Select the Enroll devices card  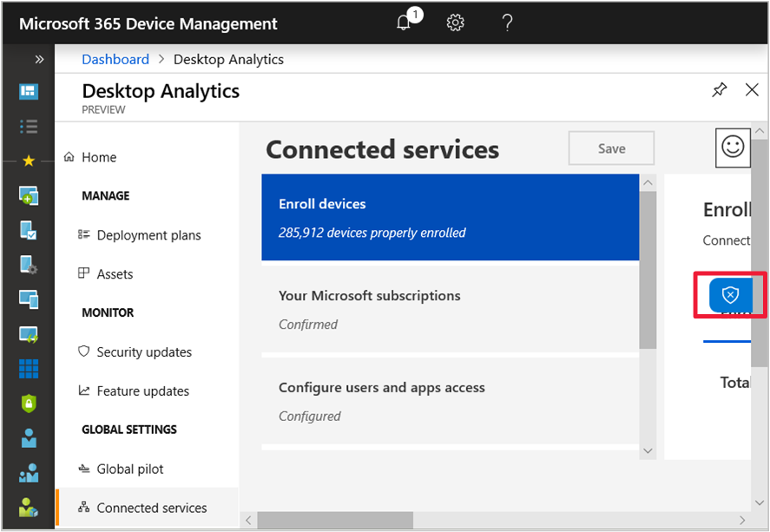tap(451, 218)
